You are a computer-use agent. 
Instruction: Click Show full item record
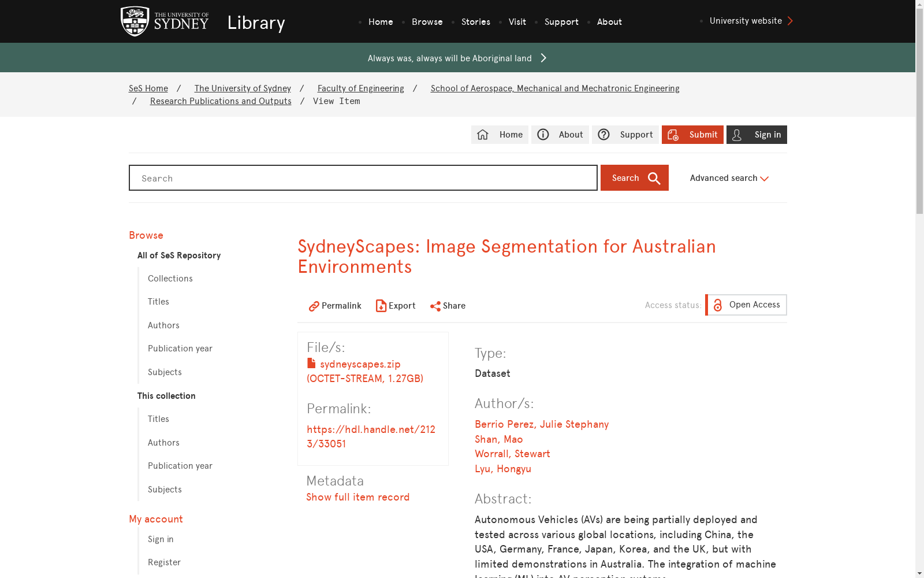(x=358, y=497)
